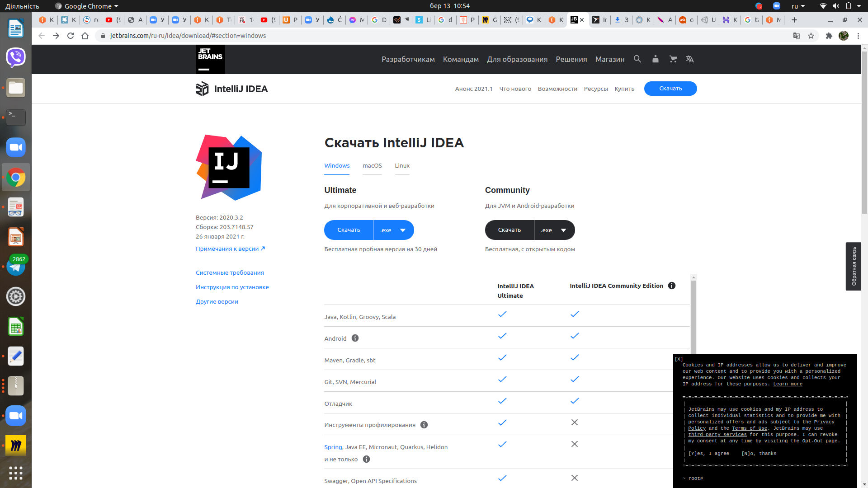Viewport: 868px width, 488px height.
Task: Open the site search magnifier icon
Action: coord(637,59)
